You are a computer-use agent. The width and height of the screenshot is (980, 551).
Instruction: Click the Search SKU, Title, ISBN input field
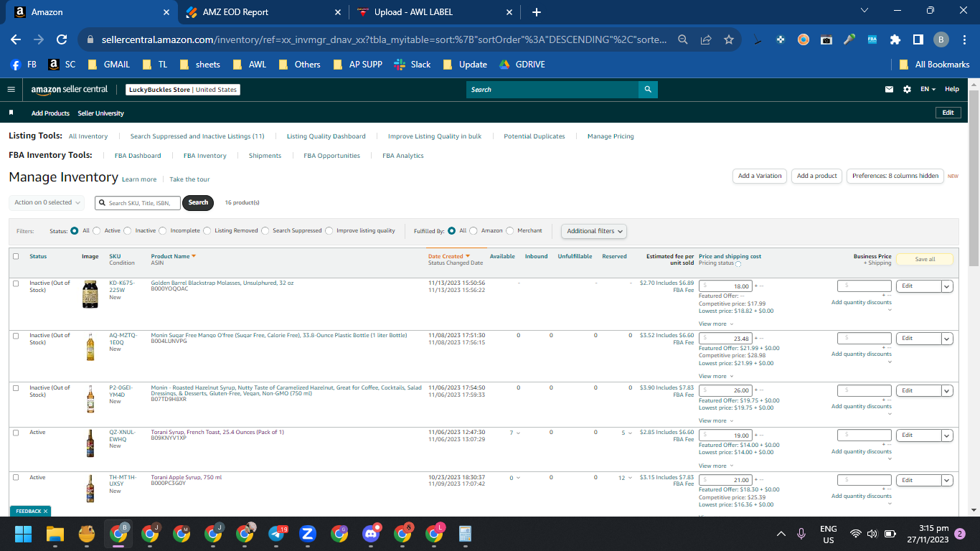coord(138,203)
